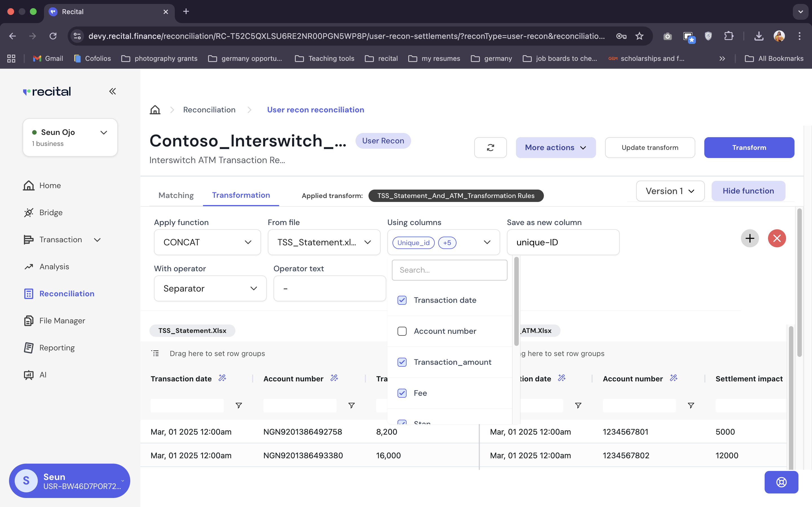
Task: Open the Analysis section
Action: [54, 266]
